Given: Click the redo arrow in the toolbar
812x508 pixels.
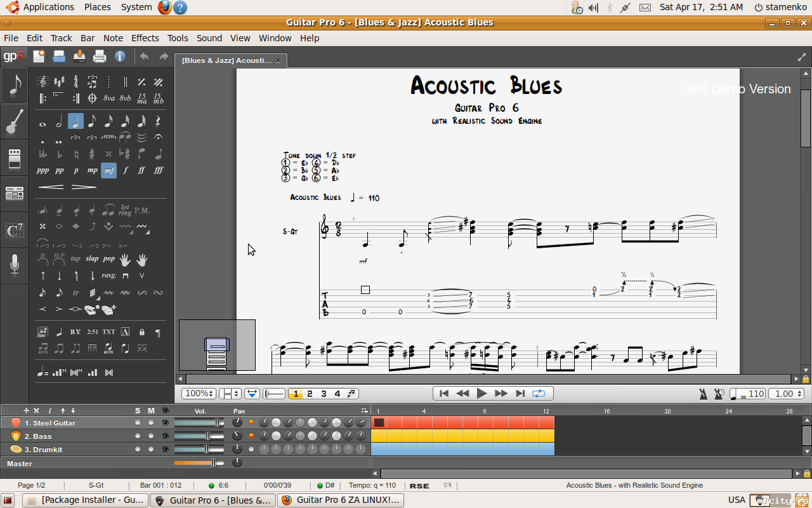Looking at the screenshot, I should [x=164, y=57].
